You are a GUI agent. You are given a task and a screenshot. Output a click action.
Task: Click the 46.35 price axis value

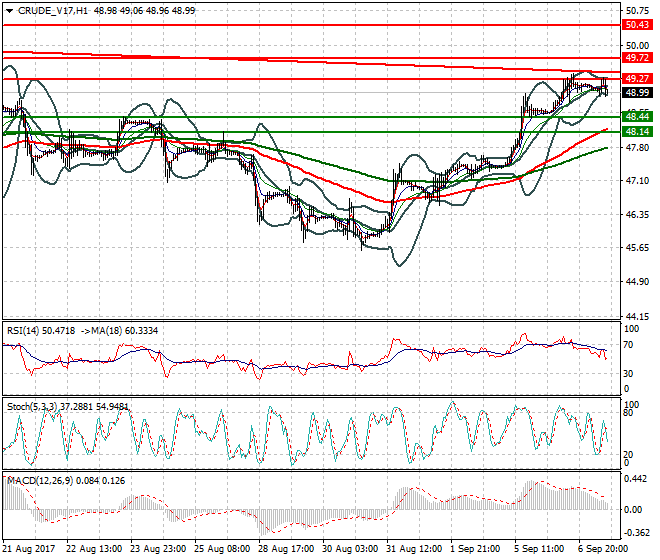tap(637, 215)
